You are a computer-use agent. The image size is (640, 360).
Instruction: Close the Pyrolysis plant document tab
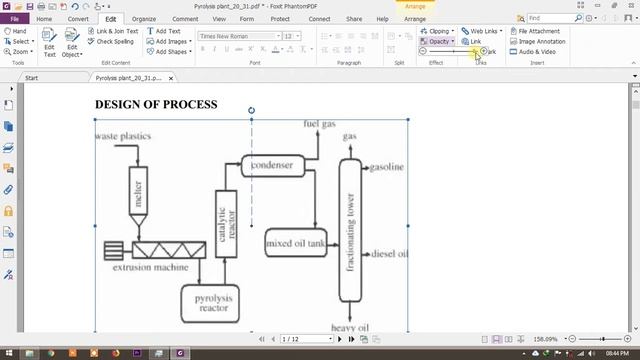pos(171,78)
